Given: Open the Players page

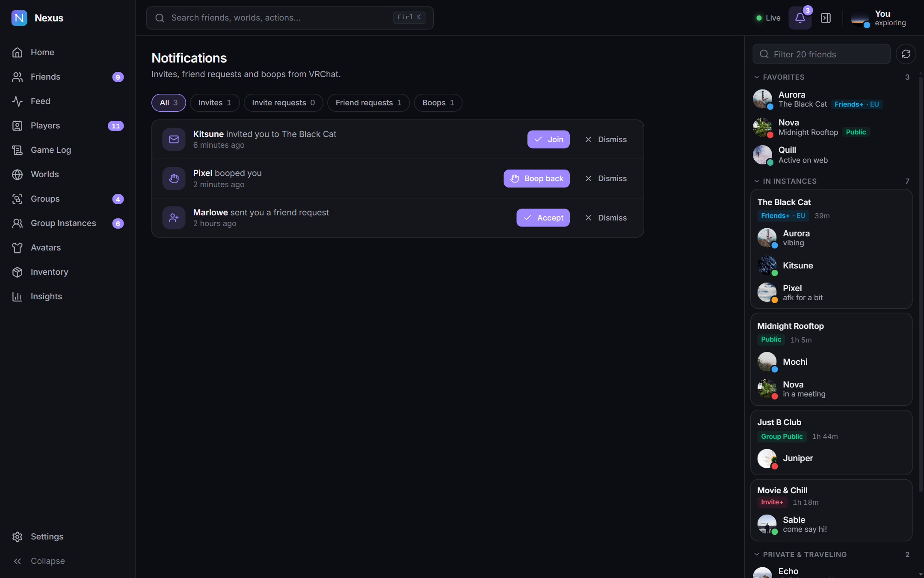Looking at the screenshot, I should (x=68, y=125).
